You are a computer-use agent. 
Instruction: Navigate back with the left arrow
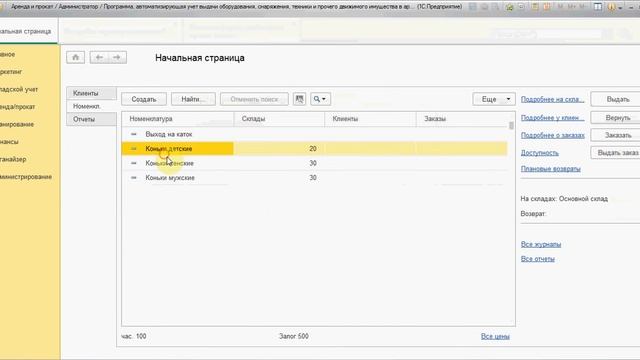click(99, 57)
